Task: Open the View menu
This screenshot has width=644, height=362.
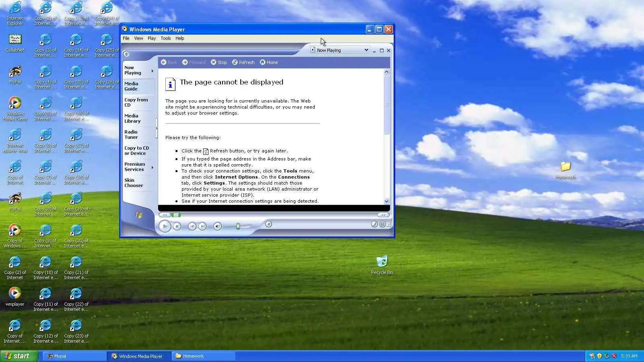Action: 138,38
